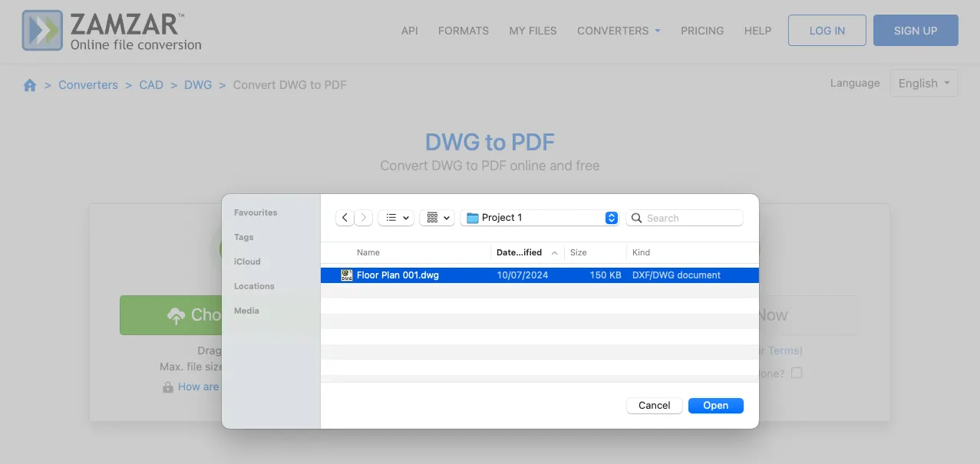980x464 pixels.
Task: Click the Zamzar logo
Action: click(112, 31)
